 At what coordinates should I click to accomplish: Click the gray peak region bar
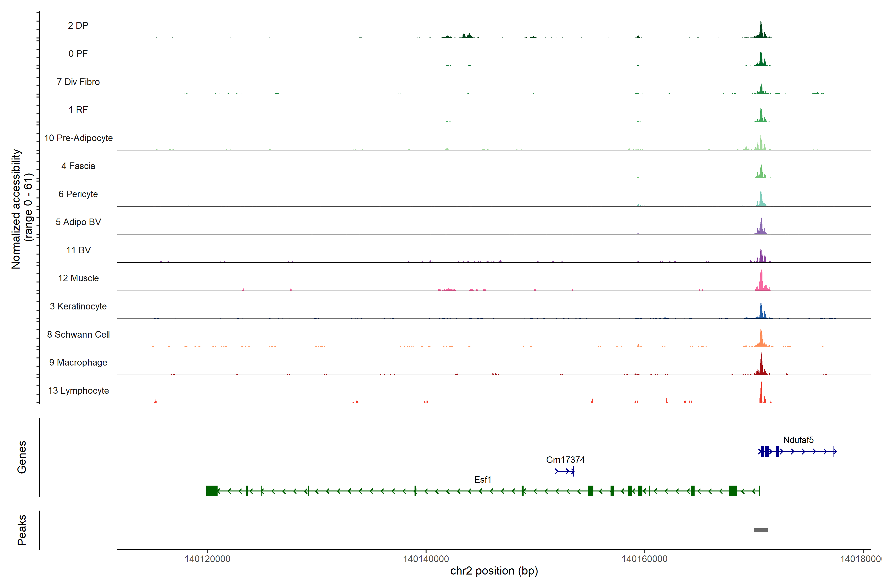click(x=760, y=530)
